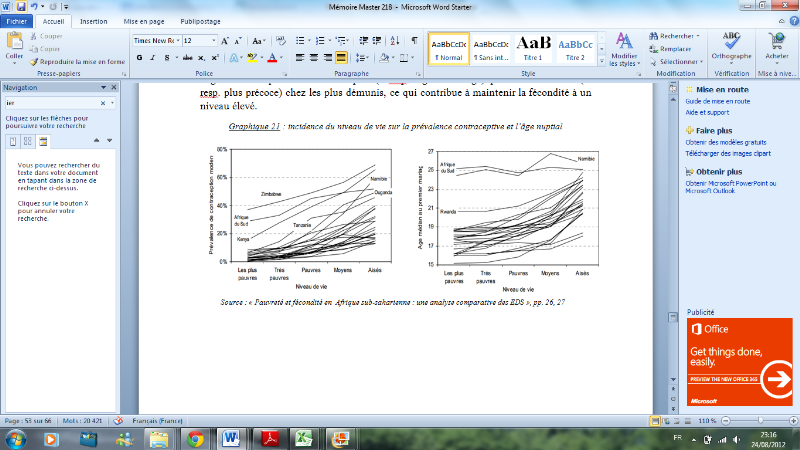The height and width of the screenshot is (450, 800).
Task: Decrease paragraph indent
Action: tap(363, 41)
